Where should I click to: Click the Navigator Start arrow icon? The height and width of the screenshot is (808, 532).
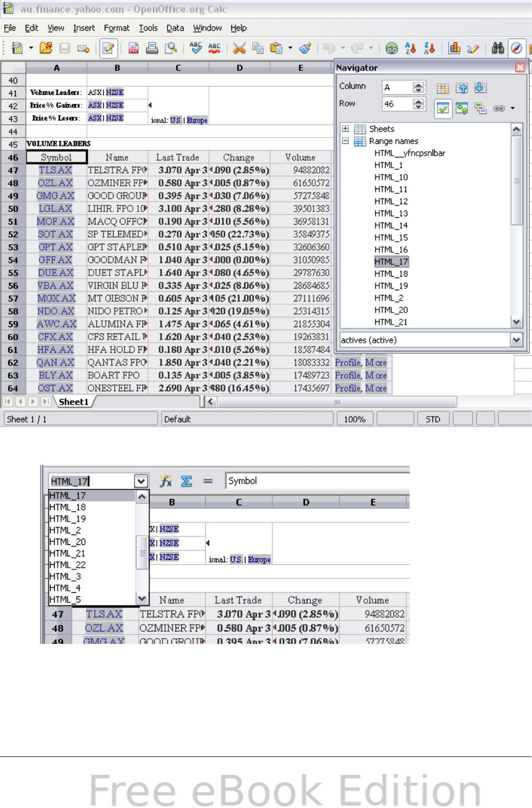click(462, 88)
